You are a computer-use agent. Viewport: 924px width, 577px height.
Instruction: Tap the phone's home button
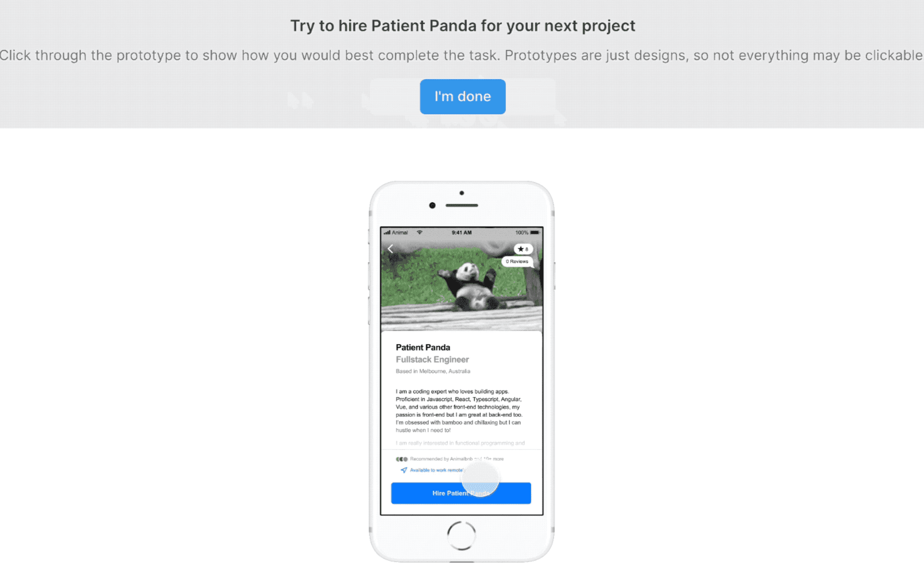coord(462,536)
